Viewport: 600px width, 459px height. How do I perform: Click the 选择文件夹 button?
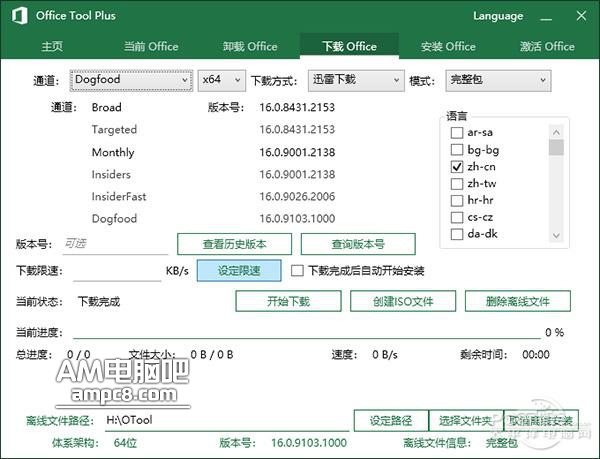point(466,421)
